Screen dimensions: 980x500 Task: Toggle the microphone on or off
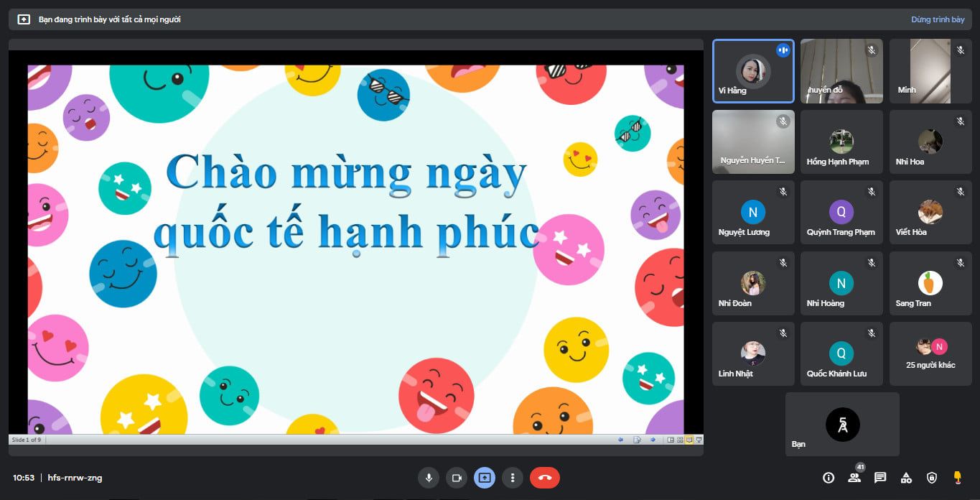point(429,478)
